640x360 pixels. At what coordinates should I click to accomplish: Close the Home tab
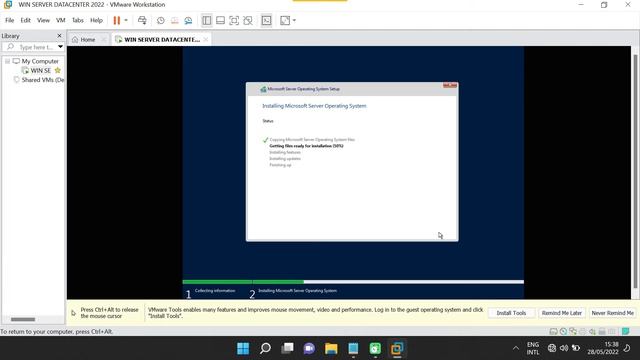(x=104, y=40)
